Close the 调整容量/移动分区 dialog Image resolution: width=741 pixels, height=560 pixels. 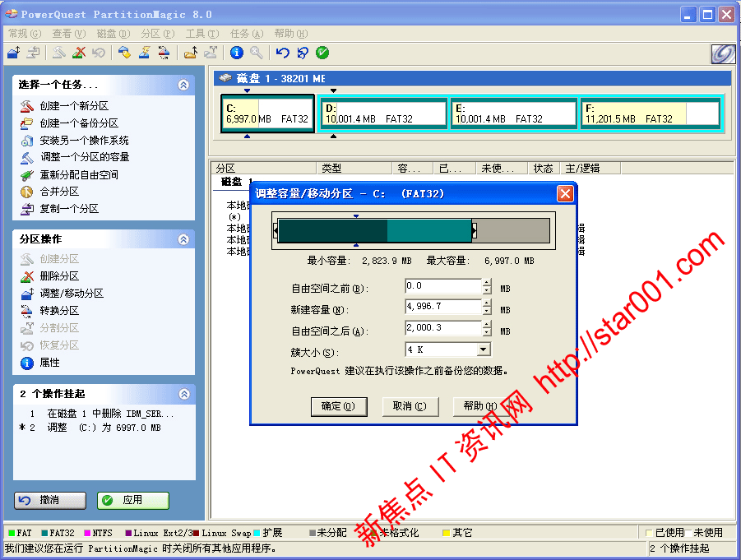tap(565, 194)
